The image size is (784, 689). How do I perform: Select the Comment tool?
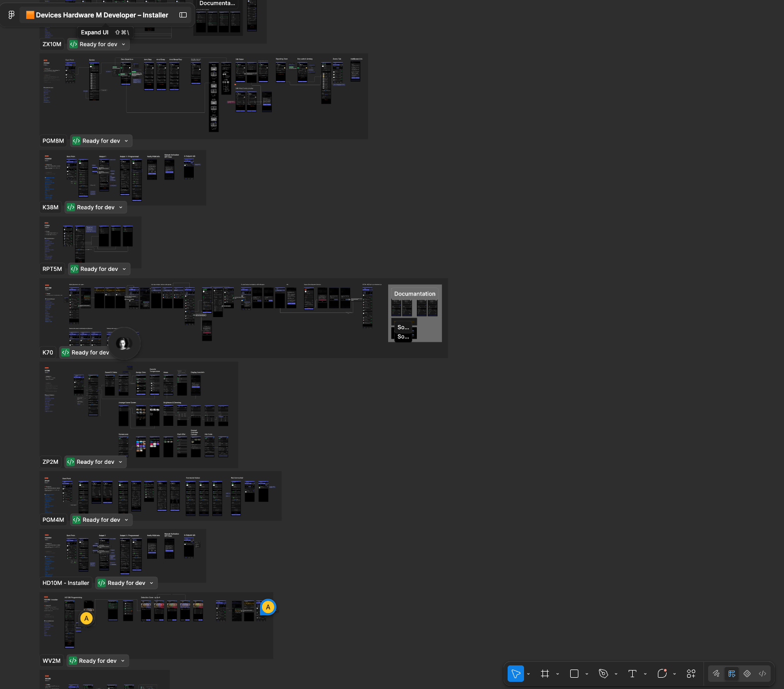(x=662, y=674)
